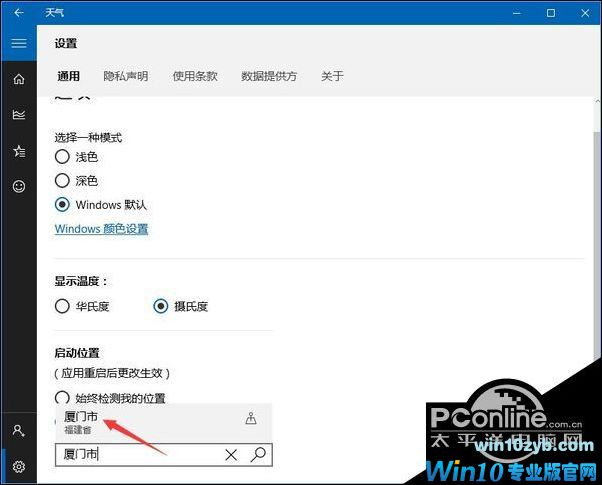Switch to the 隐私声明 tab
Viewport: 602px width, 485px height.
pos(126,76)
